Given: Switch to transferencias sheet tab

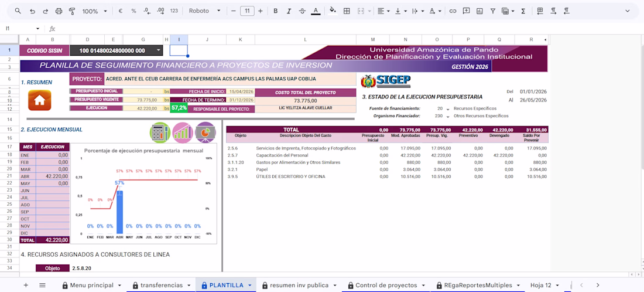Looking at the screenshot, I should (162, 285).
